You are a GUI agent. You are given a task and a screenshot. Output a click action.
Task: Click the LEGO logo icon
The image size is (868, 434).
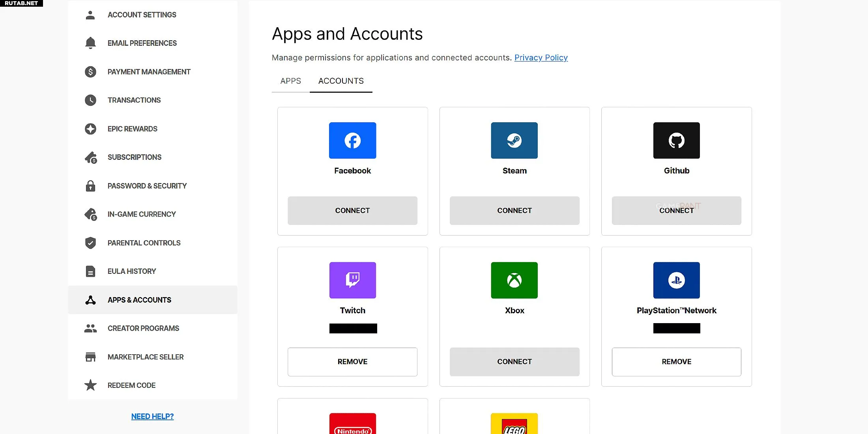click(514, 424)
